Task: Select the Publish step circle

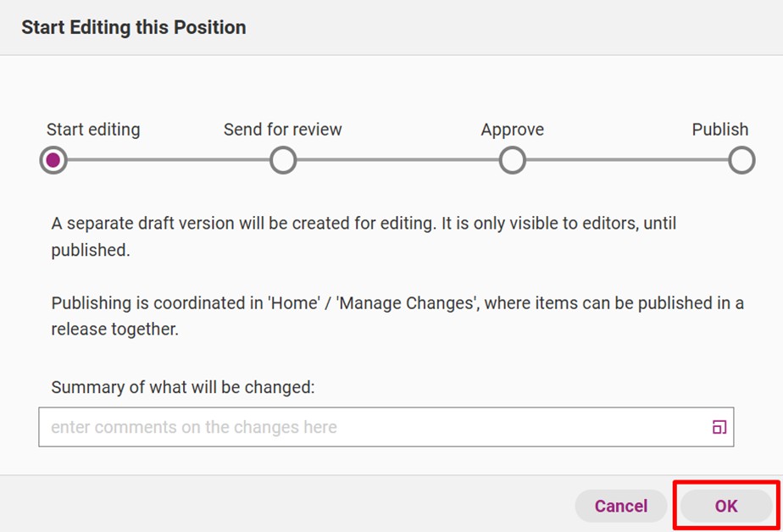Action: tap(741, 160)
